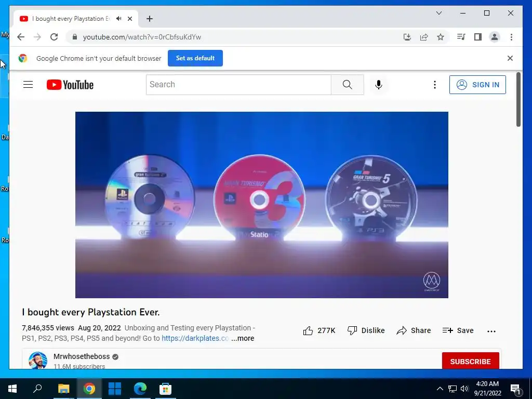Open taskbar search
This screenshot has height=399, width=532.
[x=37, y=388]
